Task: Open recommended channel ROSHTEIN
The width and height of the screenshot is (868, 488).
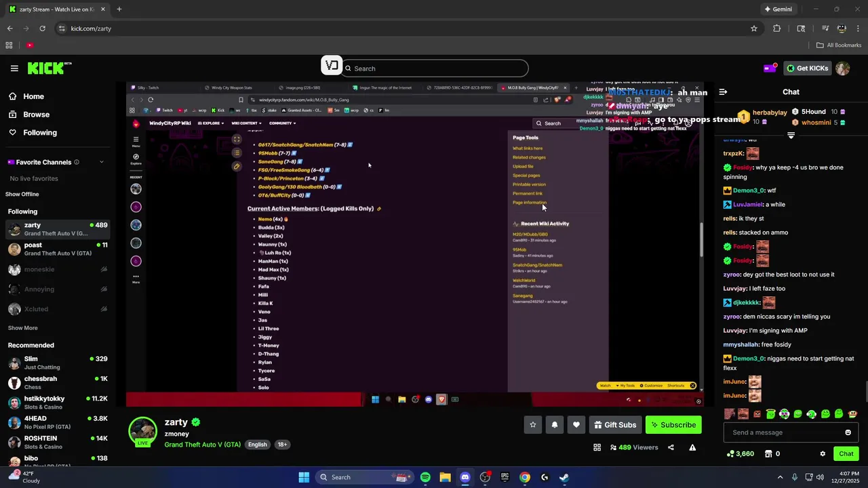Action: tap(58, 443)
